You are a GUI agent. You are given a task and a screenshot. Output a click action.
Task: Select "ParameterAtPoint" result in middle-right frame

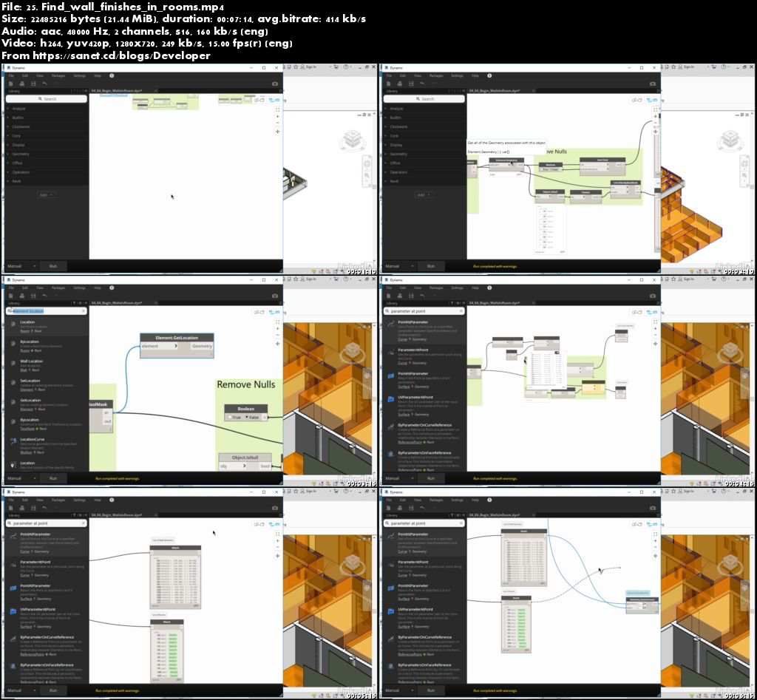413,350
